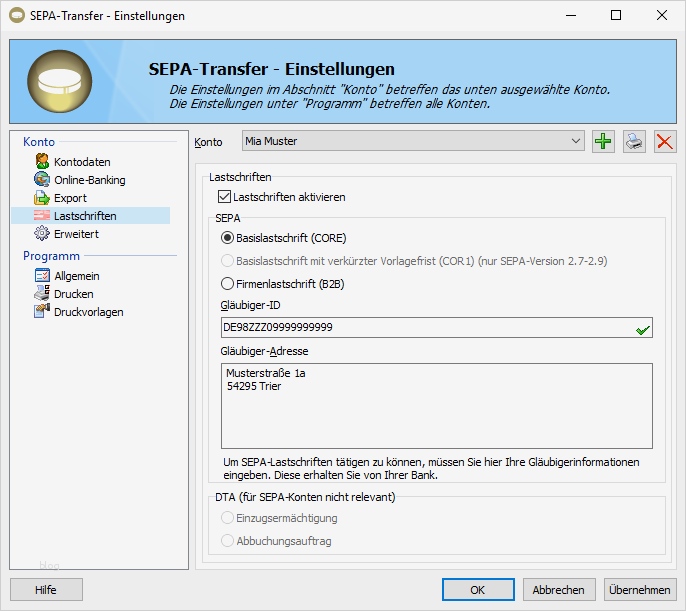Select Einzugsermächtigung radio option
This screenshot has height=611, width=686.
point(227,518)
